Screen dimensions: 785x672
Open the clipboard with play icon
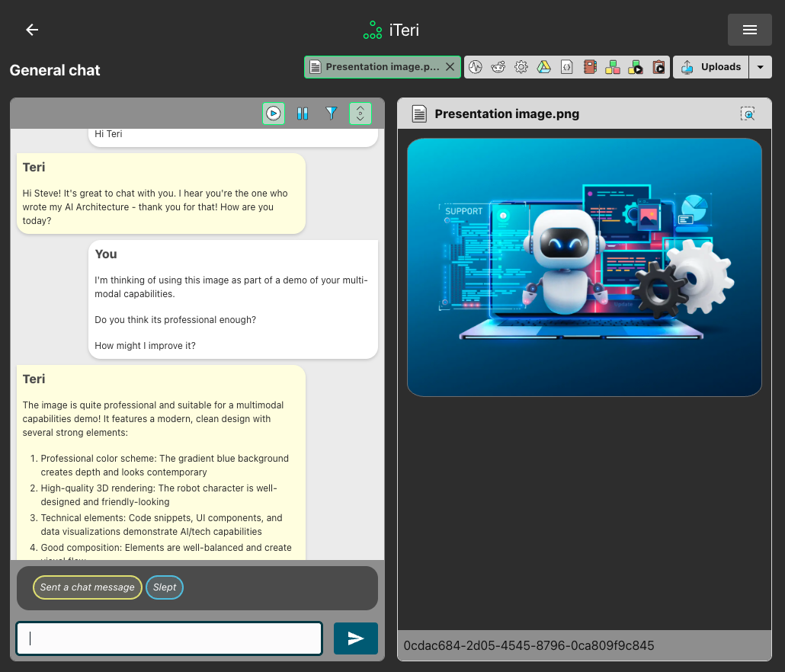[658, 67]
